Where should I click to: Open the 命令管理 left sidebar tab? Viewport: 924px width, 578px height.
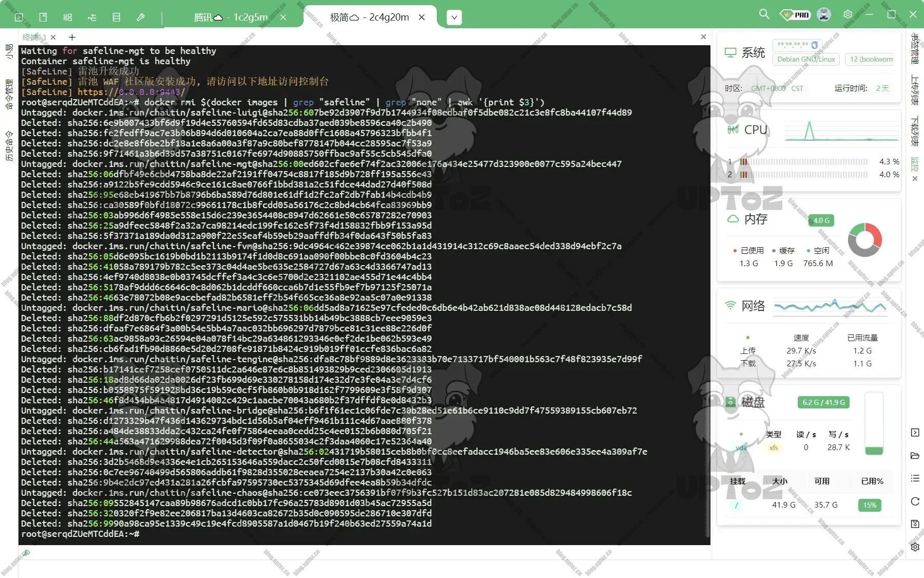(x=9, y=94)
